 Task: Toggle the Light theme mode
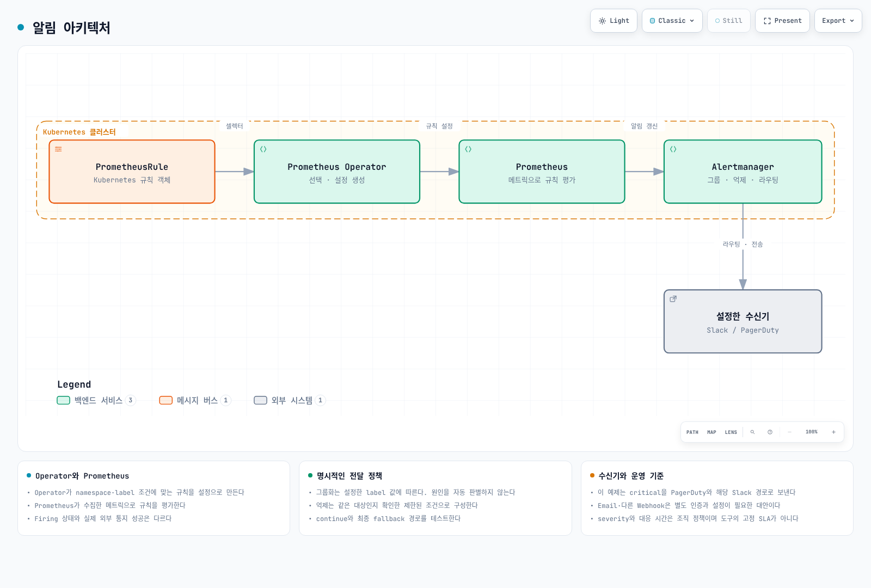614,21
